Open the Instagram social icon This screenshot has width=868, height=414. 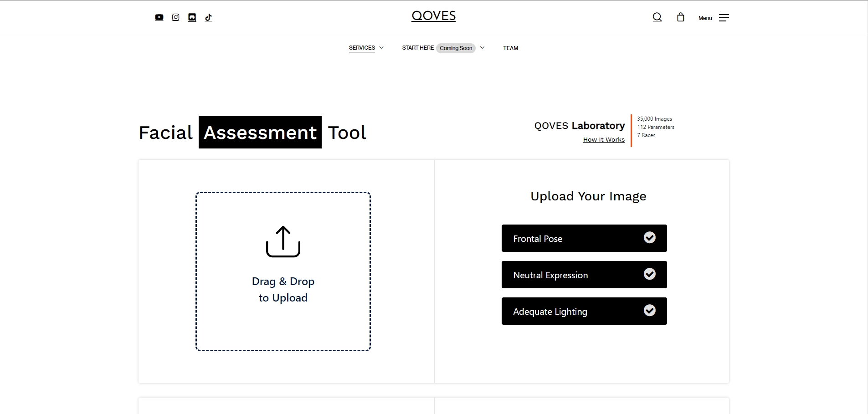coord(175,17)
